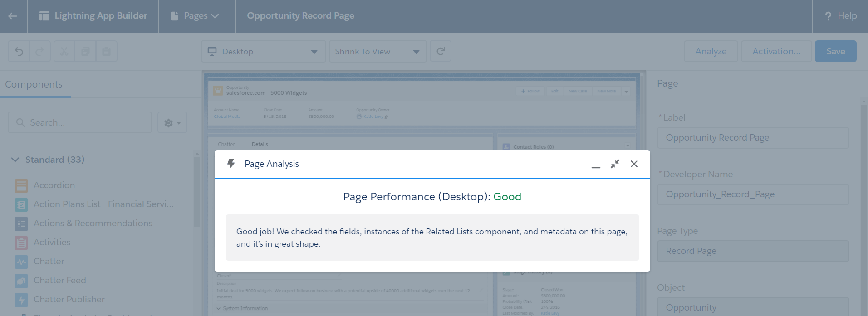The width and height of the screenshot is (868, 316).
Task: Click the New Case button on canvas
Action: 578,91
